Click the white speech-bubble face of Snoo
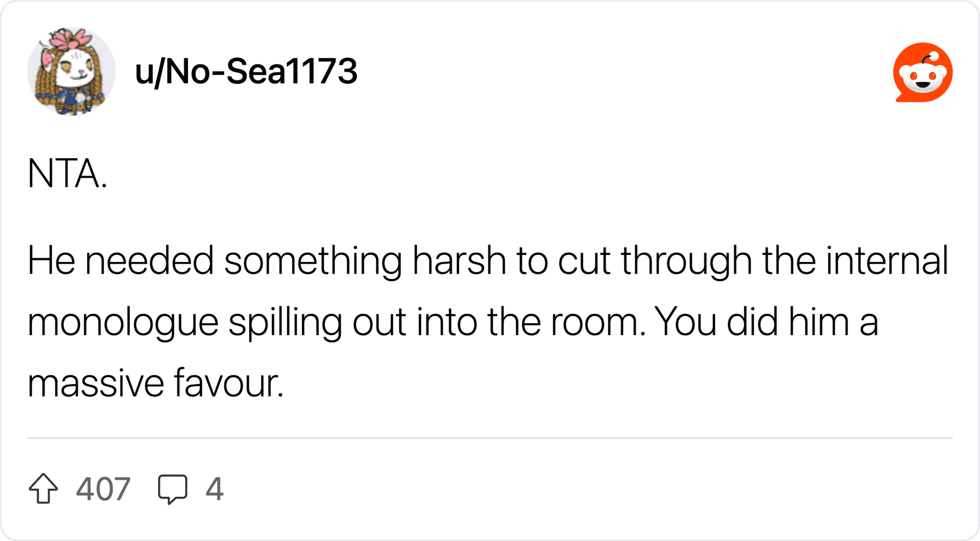 pos(923,78)
